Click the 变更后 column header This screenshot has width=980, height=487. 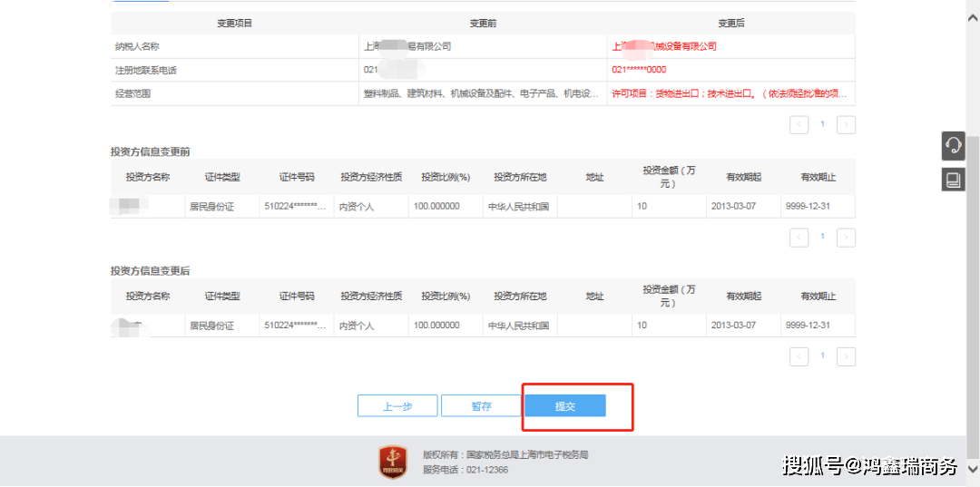tap(730, 24)
